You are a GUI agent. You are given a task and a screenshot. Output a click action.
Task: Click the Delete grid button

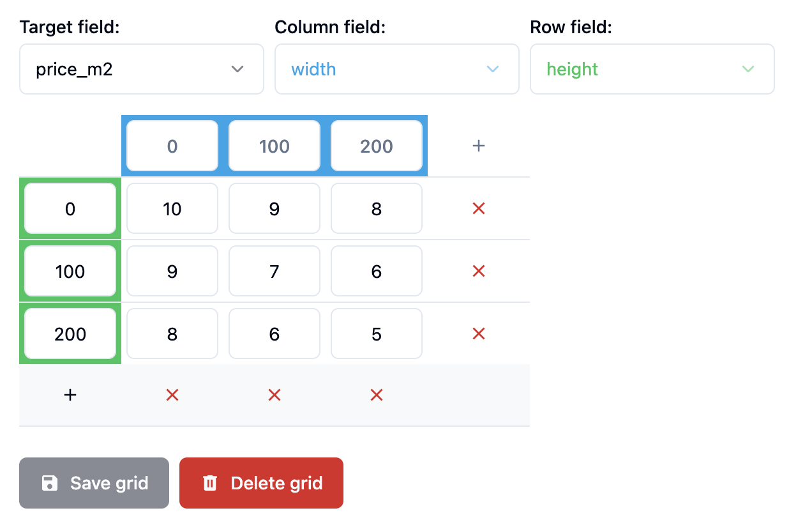(261, 483)
